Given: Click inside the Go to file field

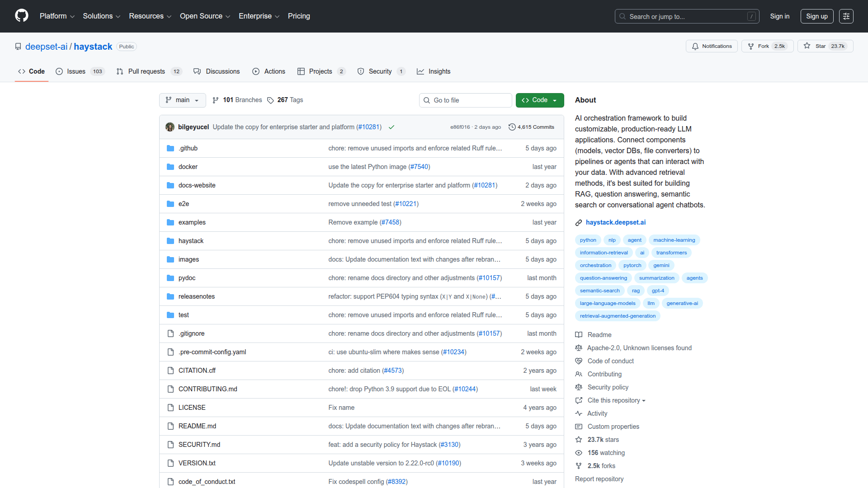Looking at the screenshot, I should (x=465, y=100).
